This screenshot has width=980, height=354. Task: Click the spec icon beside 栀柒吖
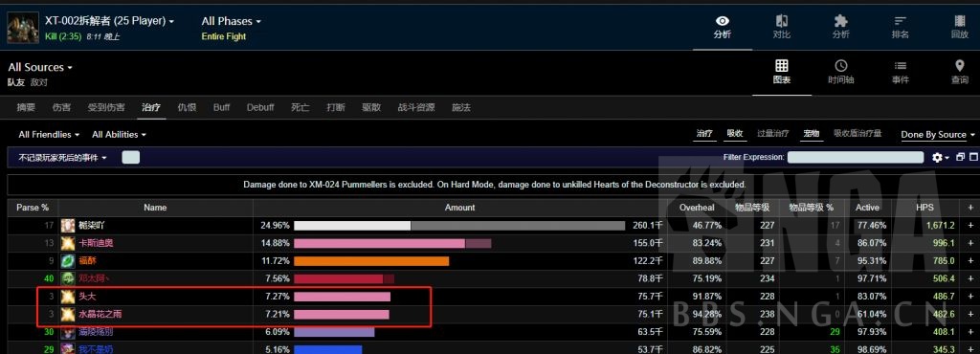click(x=68, y=226)
